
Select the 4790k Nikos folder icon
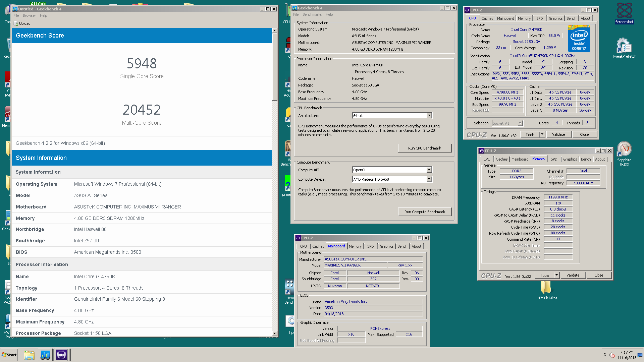click(547, 290)
